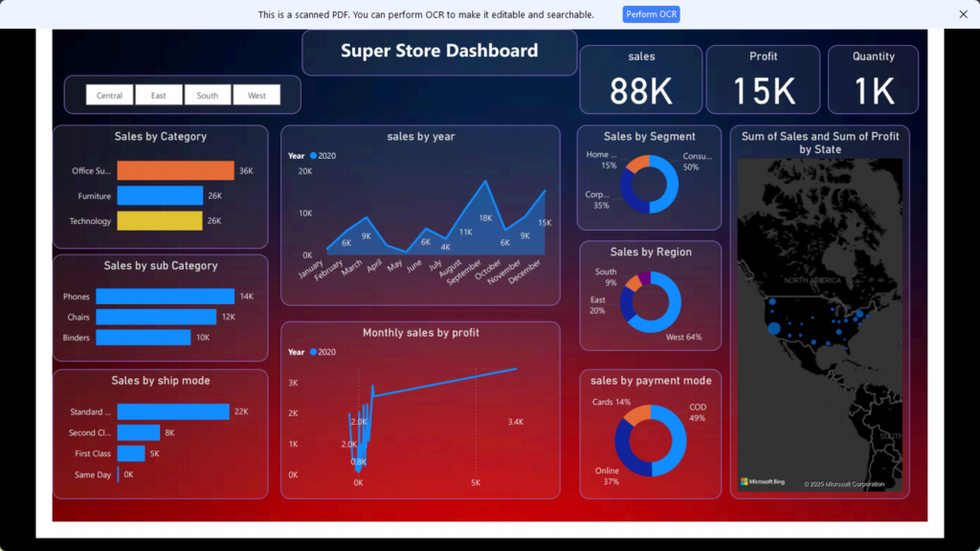Enable the West region filter

point(256,95)
